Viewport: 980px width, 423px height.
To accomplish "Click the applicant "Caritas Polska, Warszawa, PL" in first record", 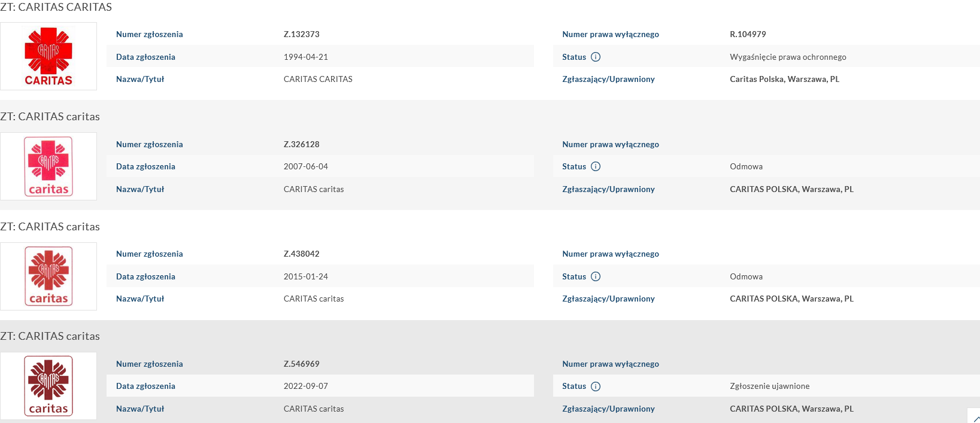I will (784, 79).
